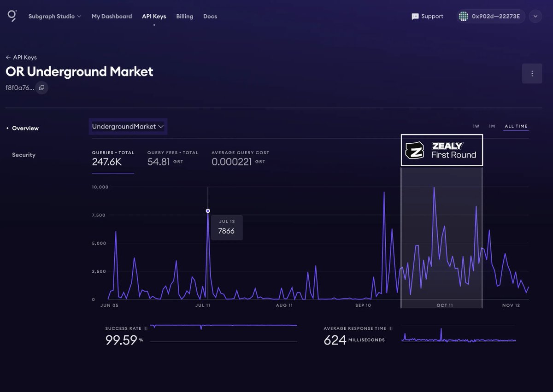Open the API Keys tab
This screenshot has height=392, width=553.
click(x=154, y=16)
